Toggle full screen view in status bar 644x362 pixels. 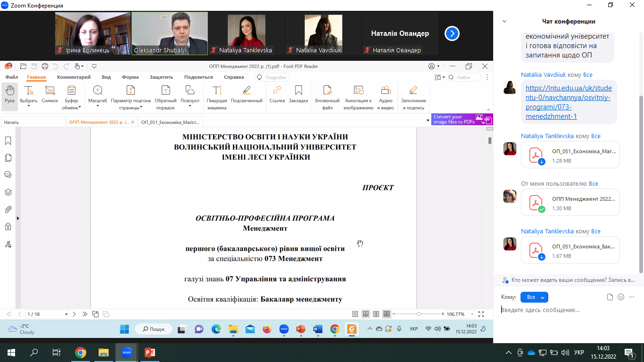(x=481, y=314)
